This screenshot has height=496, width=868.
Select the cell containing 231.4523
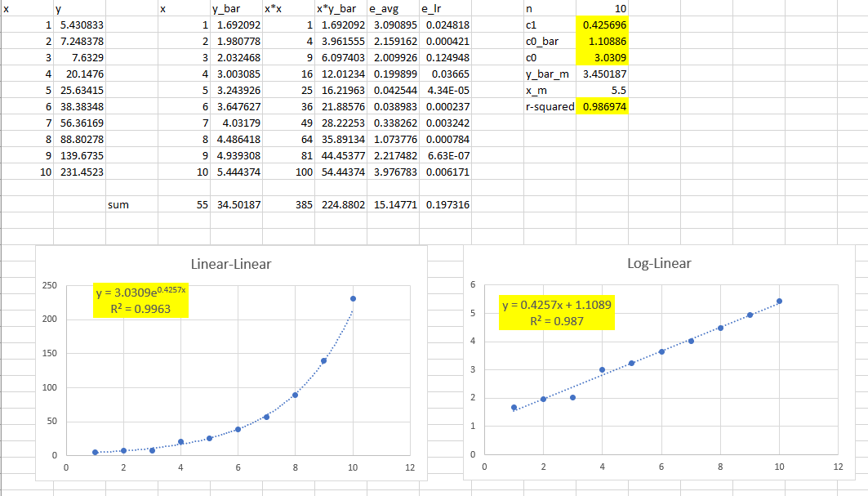80,172
